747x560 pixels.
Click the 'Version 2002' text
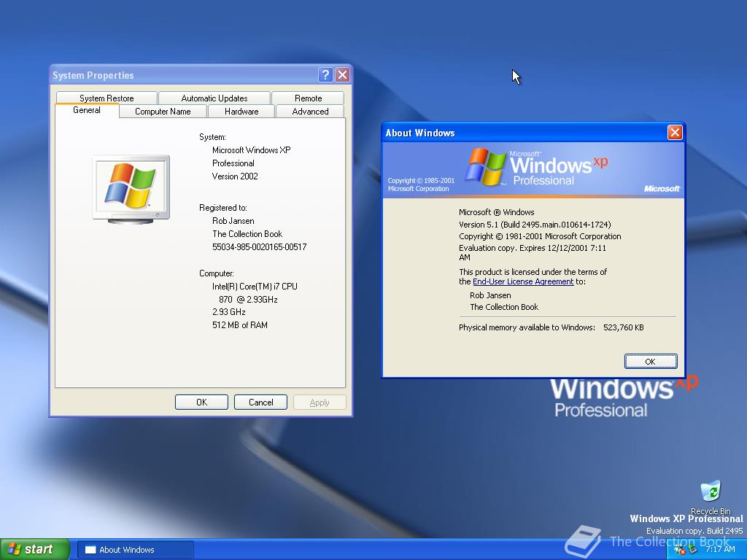235,176
